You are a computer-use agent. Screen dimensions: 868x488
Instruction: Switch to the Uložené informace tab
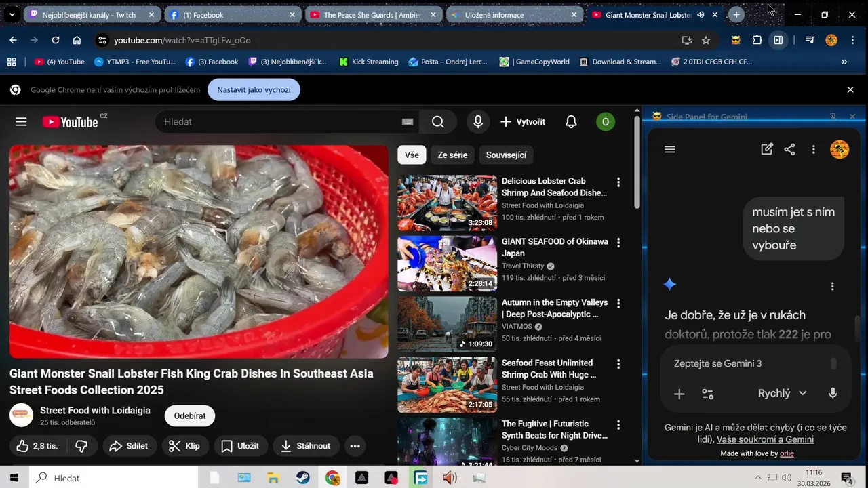point(515,15)
